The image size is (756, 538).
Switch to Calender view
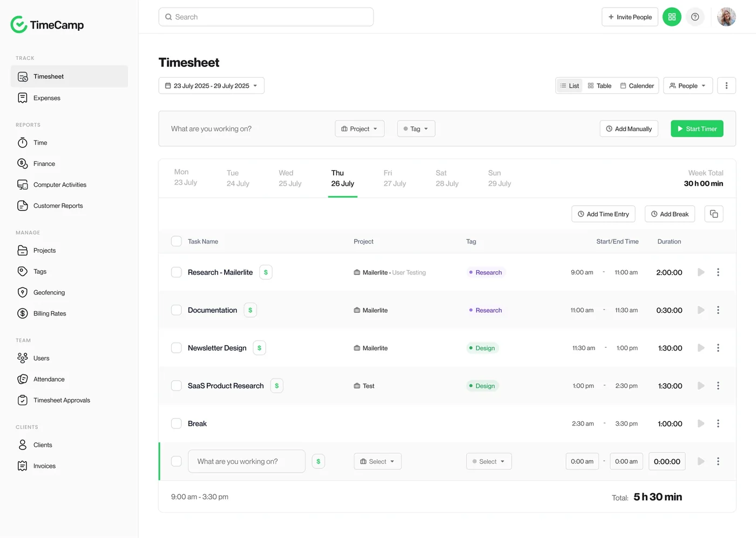(637, 85)
